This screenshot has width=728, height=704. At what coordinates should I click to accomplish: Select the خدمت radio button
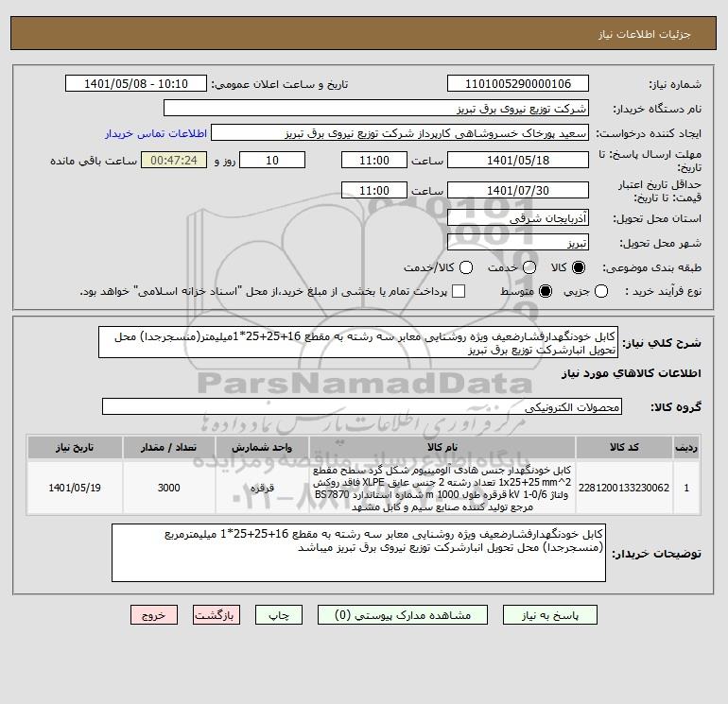[529, 267]
